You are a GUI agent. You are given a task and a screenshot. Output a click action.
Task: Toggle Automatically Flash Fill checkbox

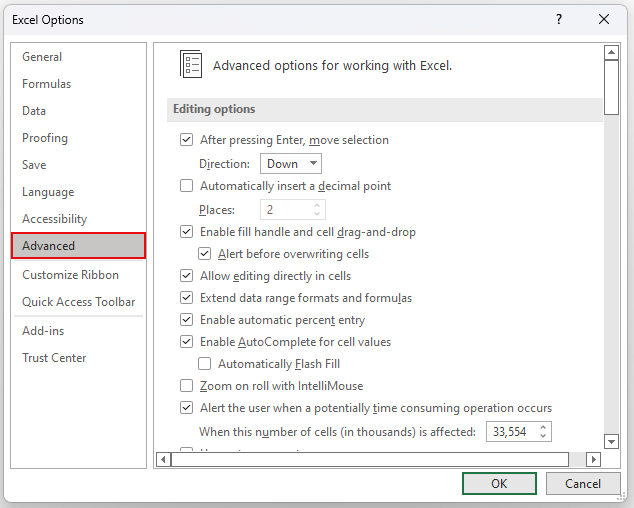click(x=204, y=364)
